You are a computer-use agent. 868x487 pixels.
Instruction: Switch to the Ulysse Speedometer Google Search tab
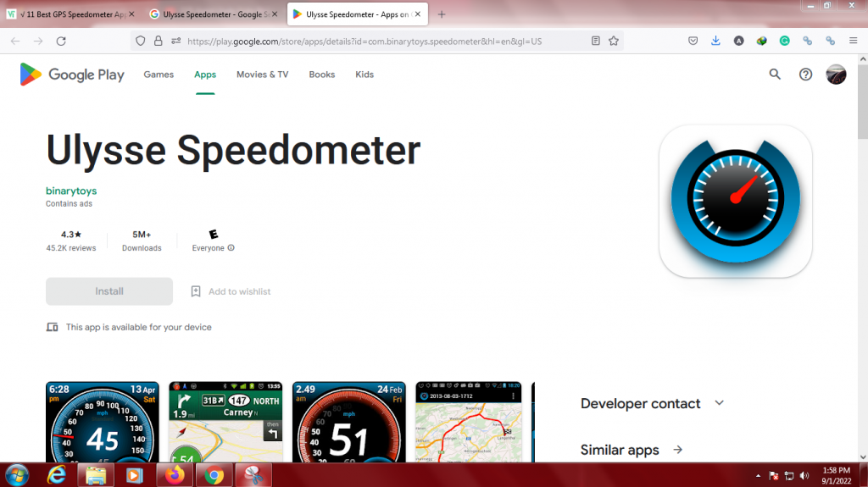[213, 14]
